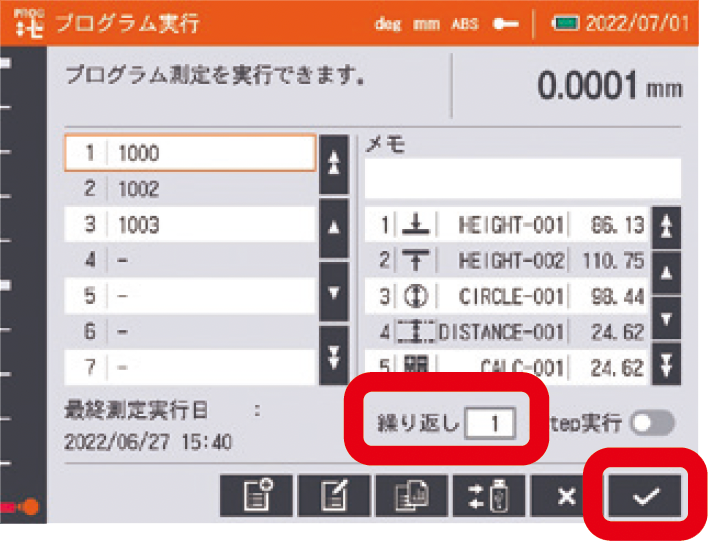Click the new program file icon
708x541 pixels.
click(256, 496)
